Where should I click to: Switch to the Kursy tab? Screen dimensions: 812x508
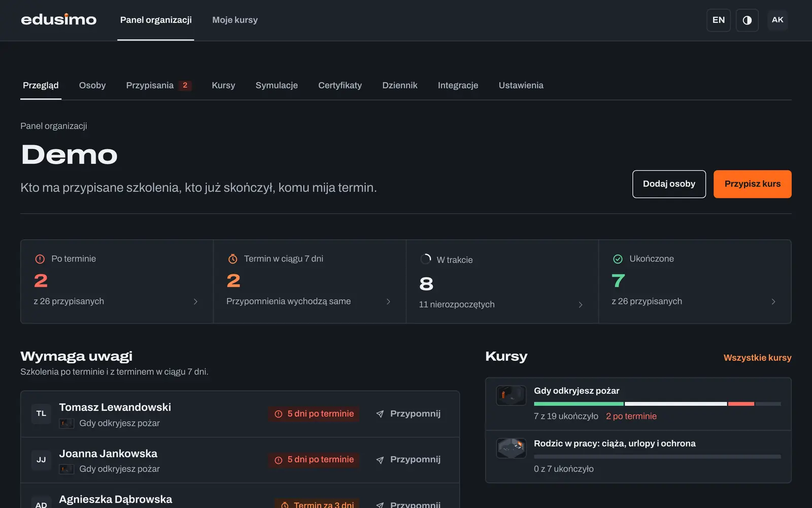(x=223, y=85)
